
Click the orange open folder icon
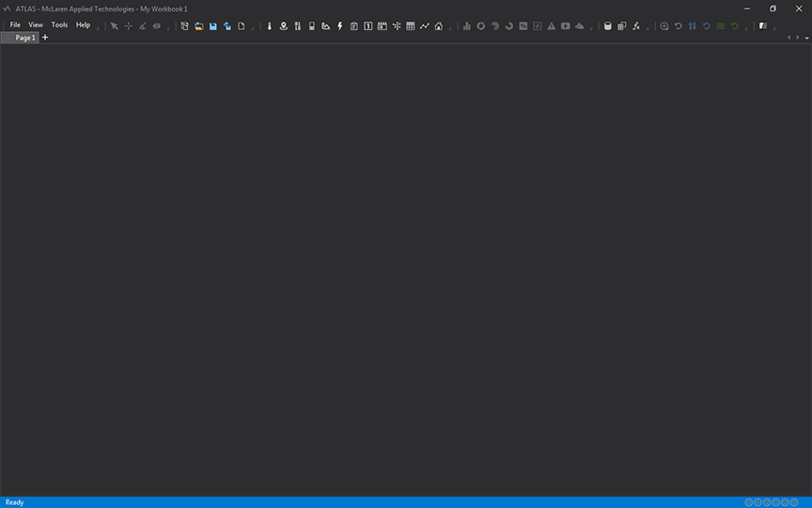199,25
